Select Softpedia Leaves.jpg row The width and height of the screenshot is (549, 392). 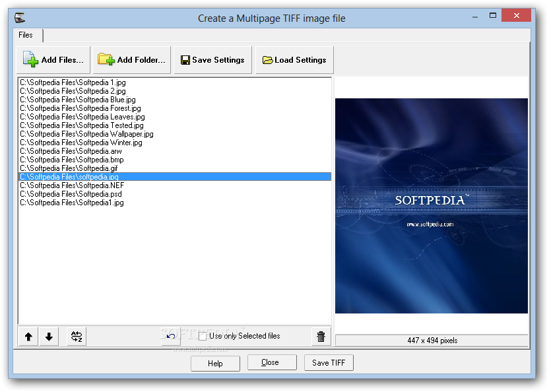(174, 117)
